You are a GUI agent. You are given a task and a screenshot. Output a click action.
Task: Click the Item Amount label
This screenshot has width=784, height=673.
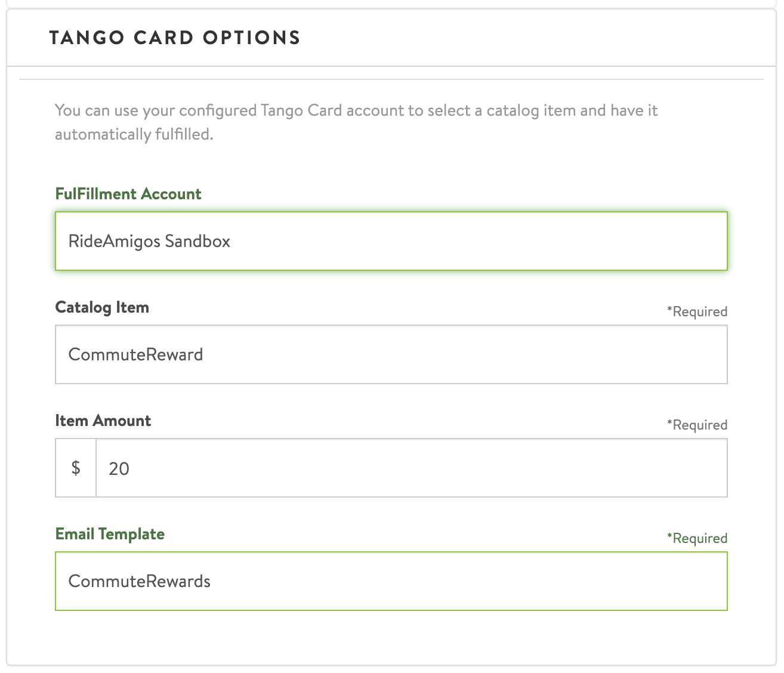click(x=103, y=421)
